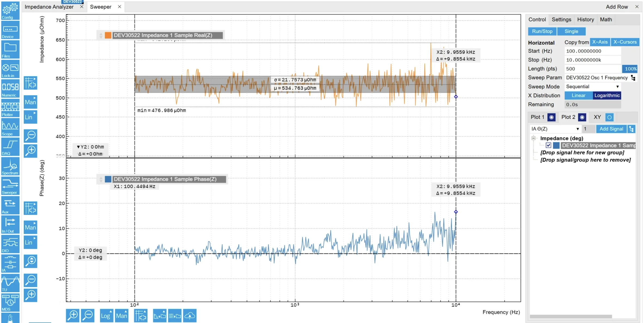Click top plot vertical zoom-in magnifier
This screenshot has width=644, height=323.
pos(30,150)
